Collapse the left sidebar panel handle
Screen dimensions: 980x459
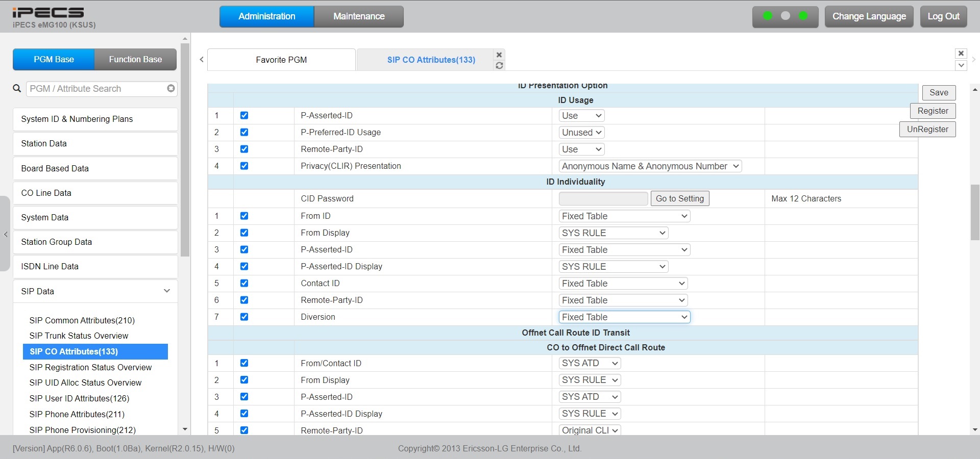[6, 234]
